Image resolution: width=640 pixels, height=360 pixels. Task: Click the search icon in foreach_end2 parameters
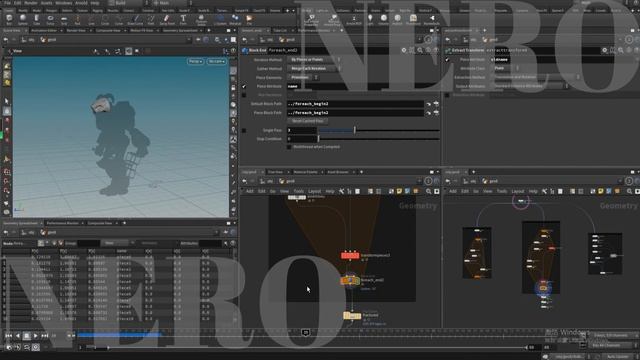[420, 50]
